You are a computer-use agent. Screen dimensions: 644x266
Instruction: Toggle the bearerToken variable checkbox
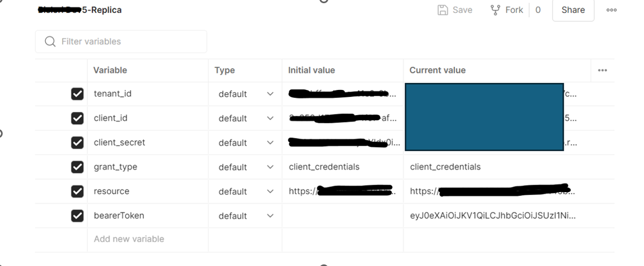77,216
